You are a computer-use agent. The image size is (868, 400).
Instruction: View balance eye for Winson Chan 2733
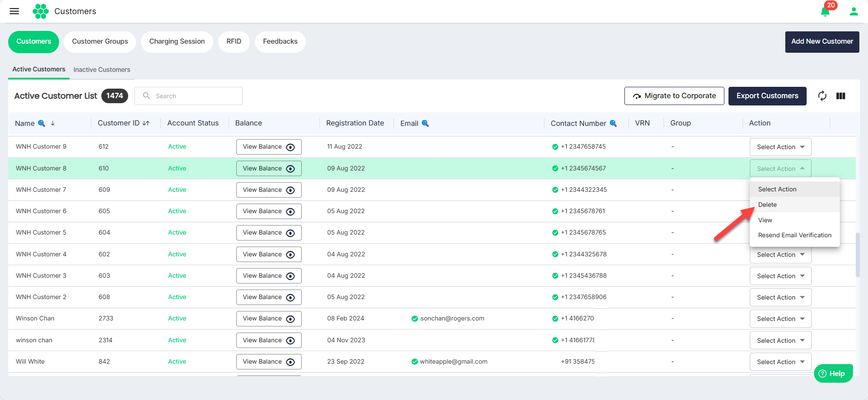tap(290, 319)
